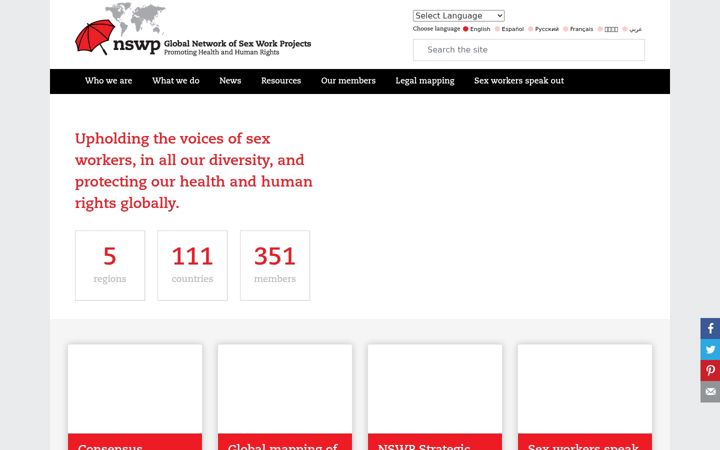
Task: Open the Global mapping of card
Action: point(285,397)
